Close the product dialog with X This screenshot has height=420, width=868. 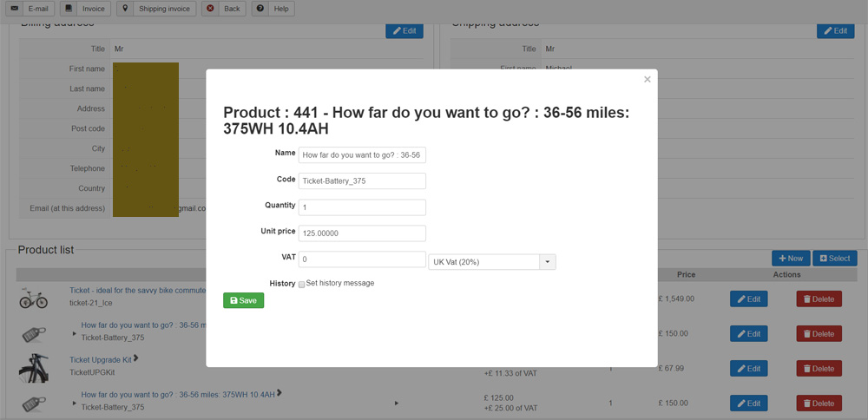pyautogui.click(x=647, y=79)
